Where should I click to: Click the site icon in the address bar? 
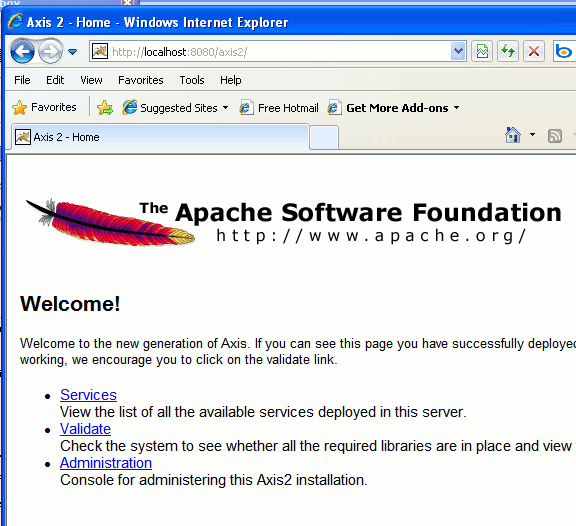pyautogui.click(x=100, y=51)
